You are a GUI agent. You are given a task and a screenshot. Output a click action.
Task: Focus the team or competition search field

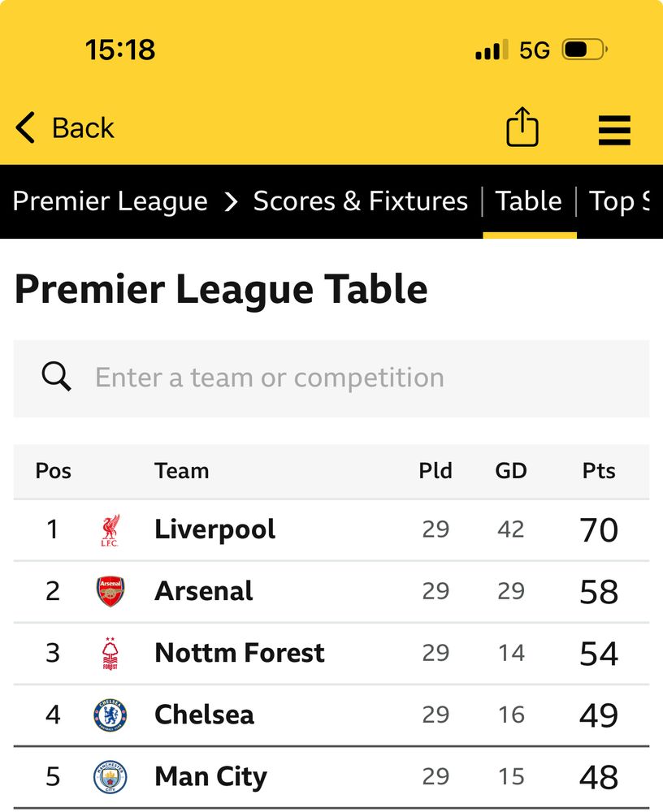(331, 378)
